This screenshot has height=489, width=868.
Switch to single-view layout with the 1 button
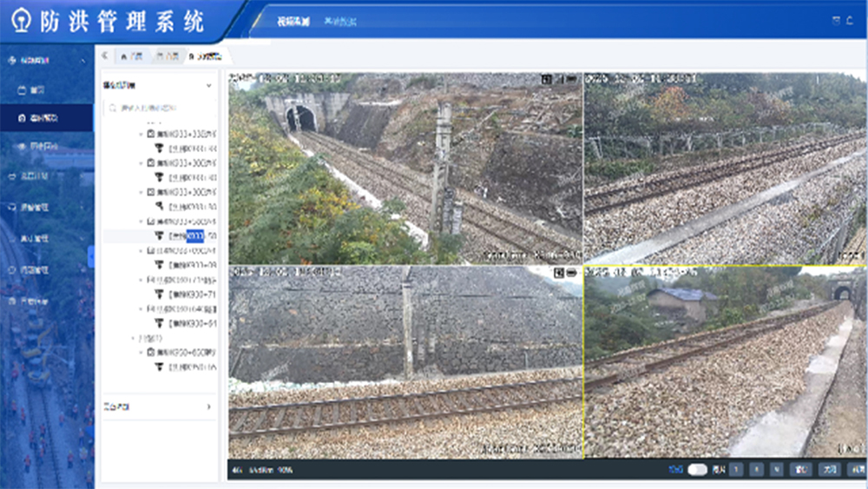pos(736,469)
